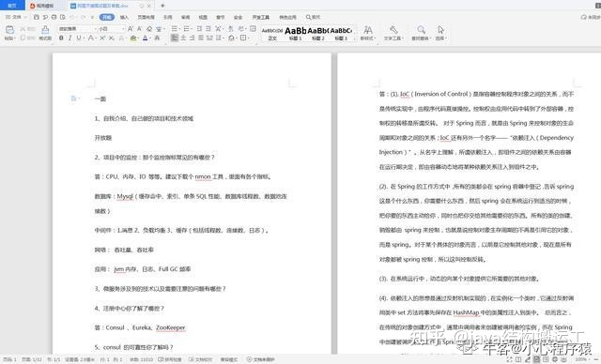Click the underlined word nmon in document

[203, 176]
